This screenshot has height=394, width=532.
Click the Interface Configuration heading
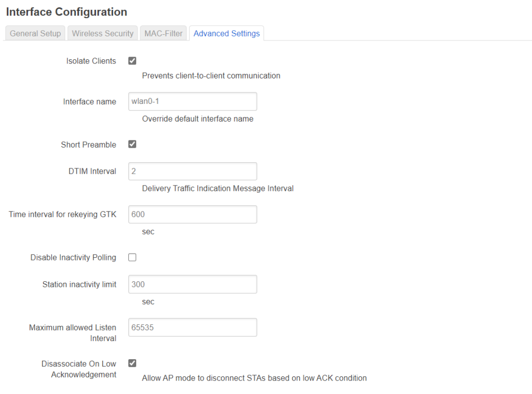tap(66, 11)
